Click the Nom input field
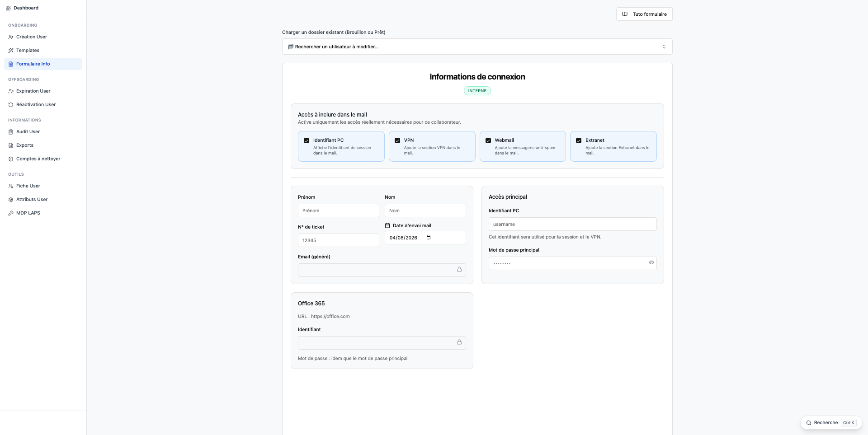This screenshot has width=868, height=435. [x=425, y=210]
